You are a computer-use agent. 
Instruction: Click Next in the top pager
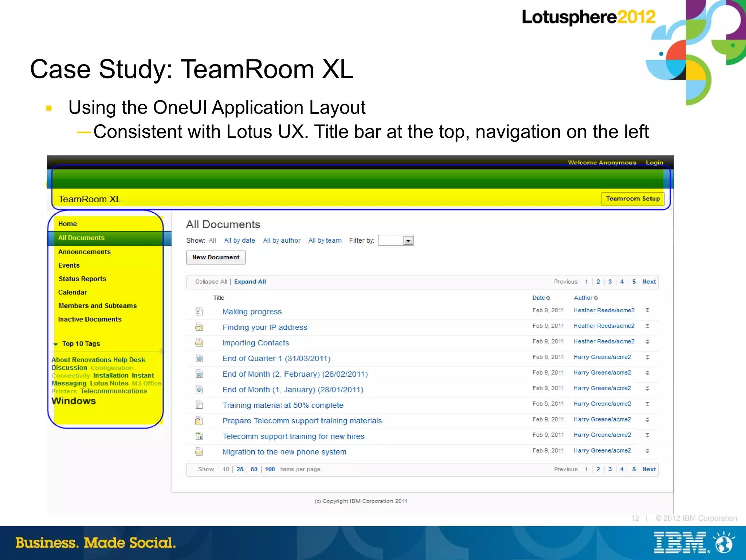[x=649, y=282]
